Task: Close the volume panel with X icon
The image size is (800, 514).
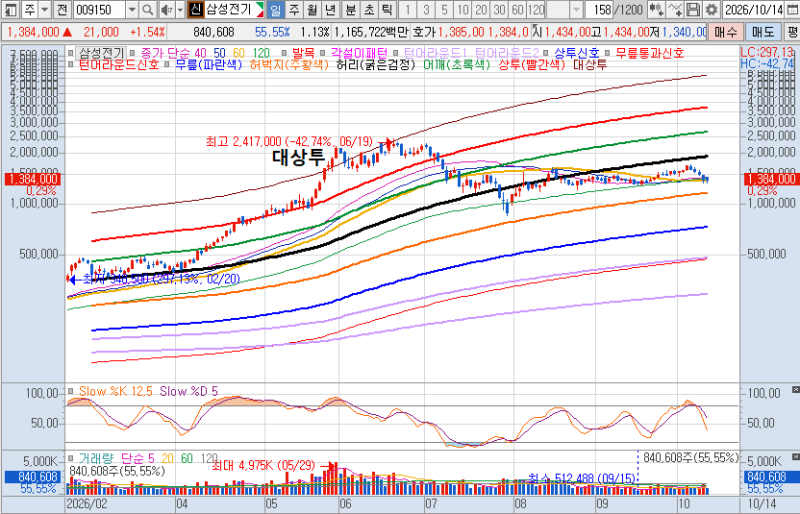Action: (795, 456)
